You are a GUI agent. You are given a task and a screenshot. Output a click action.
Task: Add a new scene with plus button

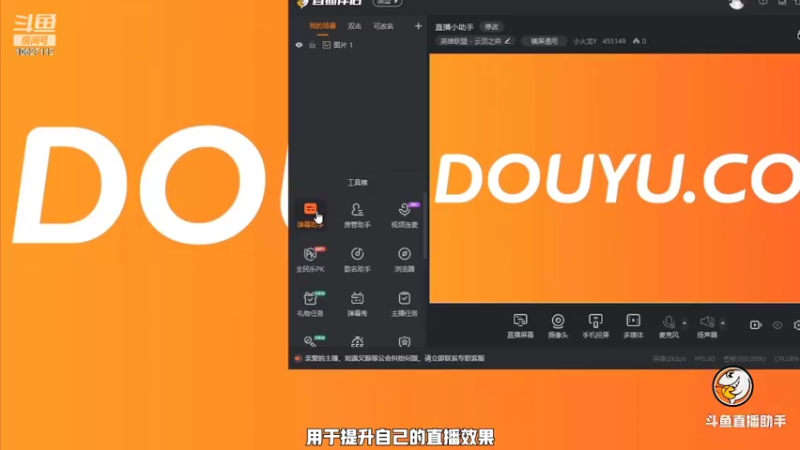click(418, 26)
